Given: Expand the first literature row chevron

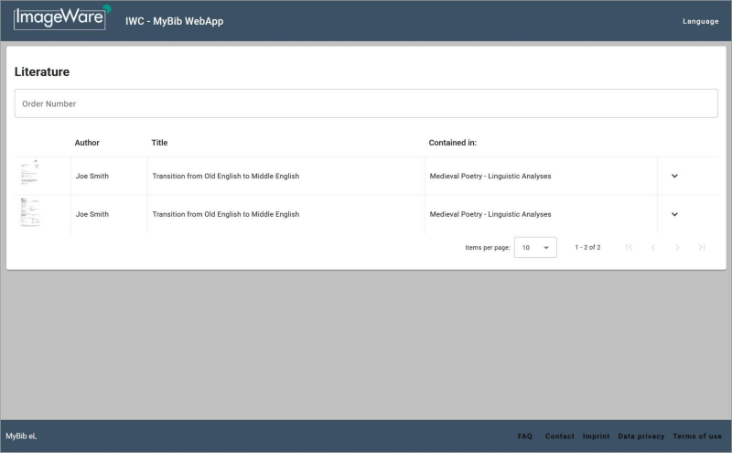Looking at the screenshot, I should pos(674,176).
